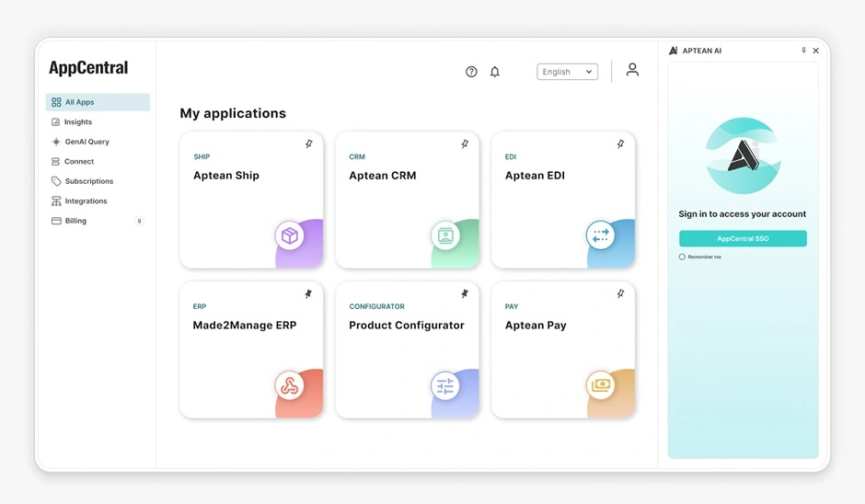Click the AppCentral SSO button
This screenshot has height=504, width=865.
click(x=743, y=239)
